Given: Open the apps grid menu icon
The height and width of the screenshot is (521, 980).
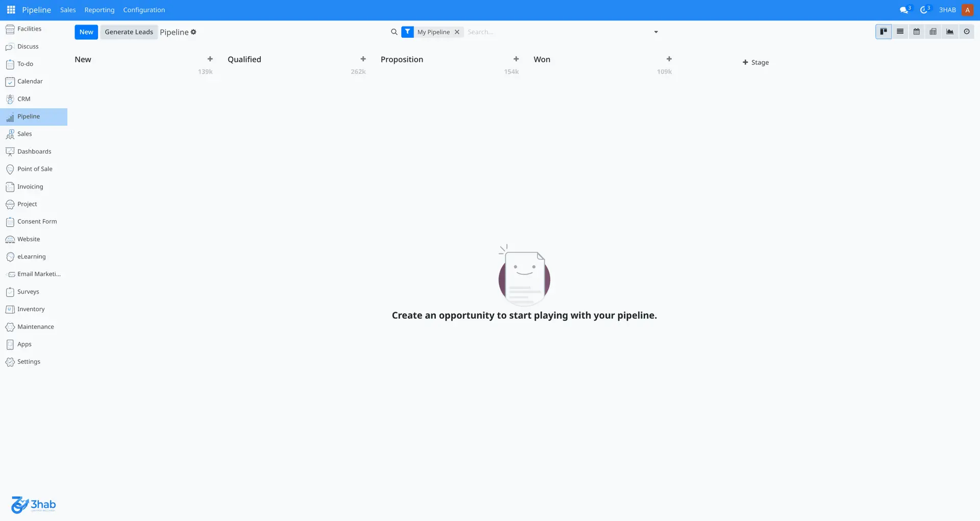Looking at the screenshot, I should click(x=11, y=10).
